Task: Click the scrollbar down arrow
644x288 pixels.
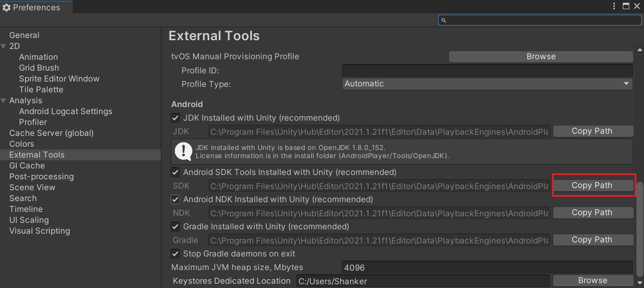Action: pyautogui.click(x=640, y=283)
